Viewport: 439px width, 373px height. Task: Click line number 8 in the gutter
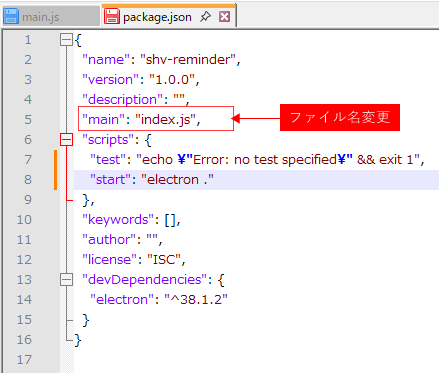[28, 180]
